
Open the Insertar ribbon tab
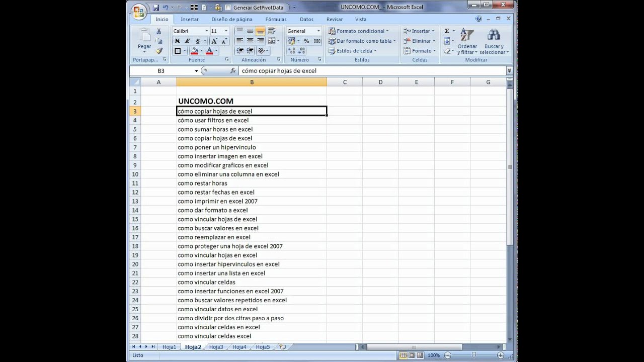point(190,19)
